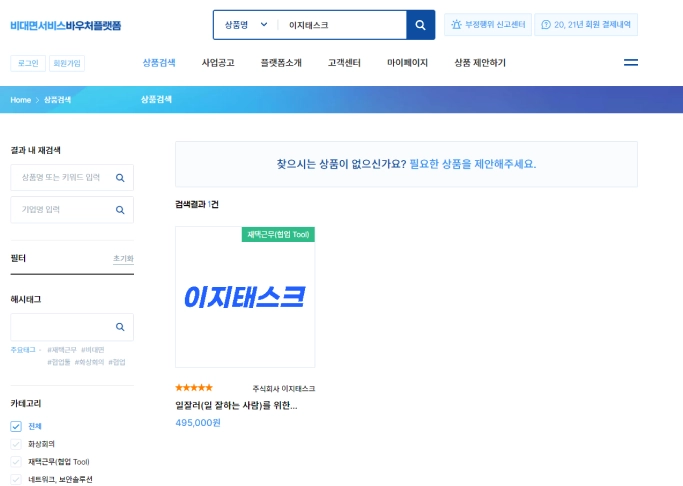Click the Home breadcrumb link

[20, 100]
